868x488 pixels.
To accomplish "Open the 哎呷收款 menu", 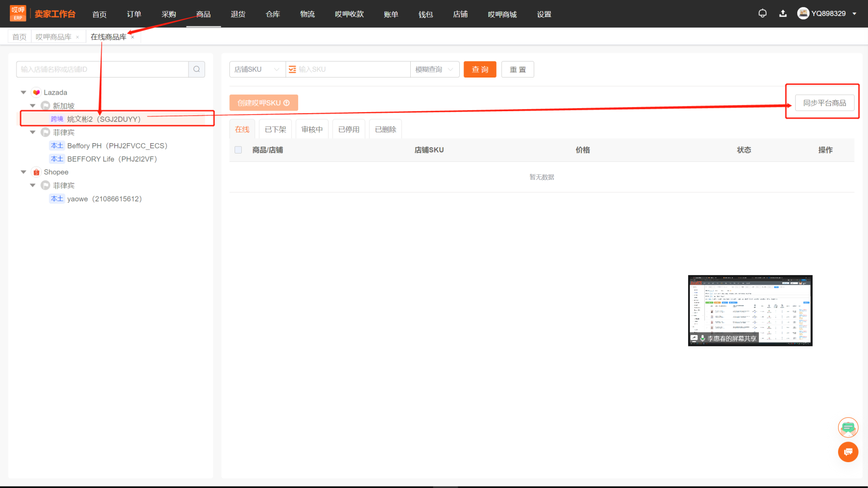I will (349, 14).
